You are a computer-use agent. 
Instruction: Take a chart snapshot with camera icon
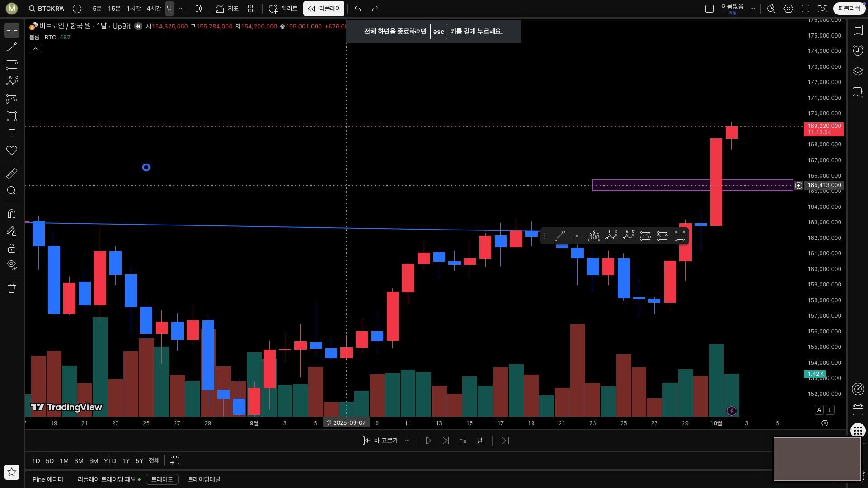[x=822, y=9]
